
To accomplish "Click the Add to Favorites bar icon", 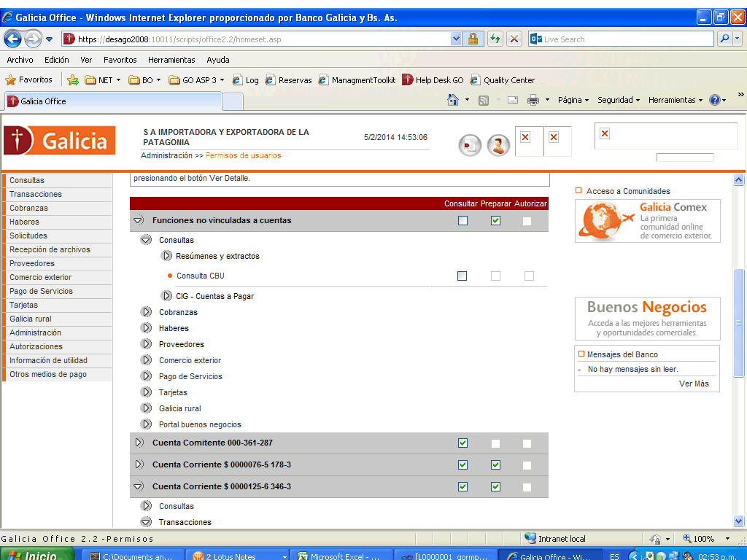I will [73, 80].
